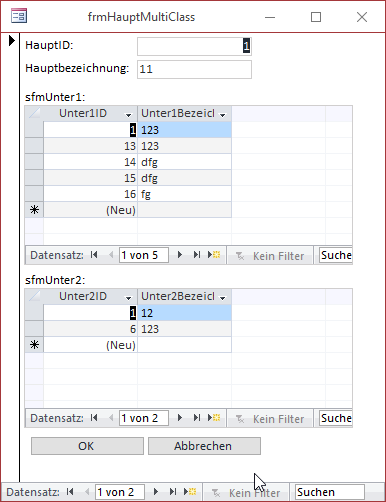Click the main form Suchen search box

point(330,492)
